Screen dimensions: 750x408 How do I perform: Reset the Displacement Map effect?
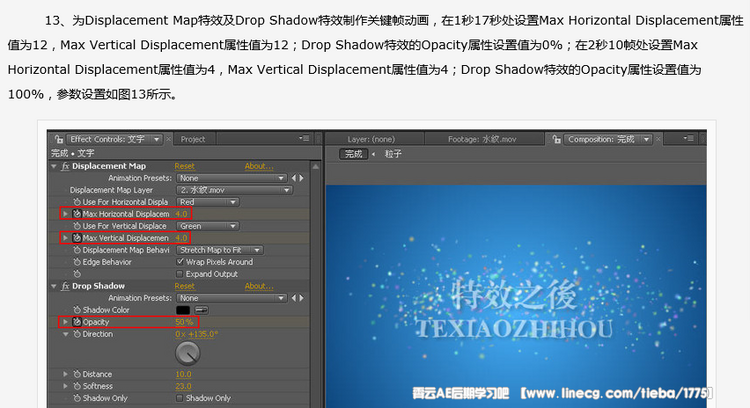pos(185,166)
